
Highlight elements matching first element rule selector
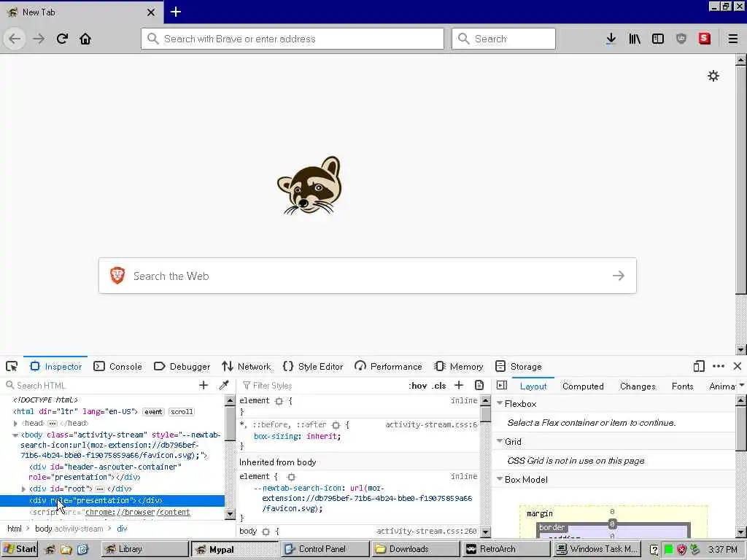[x=279, y=401]
